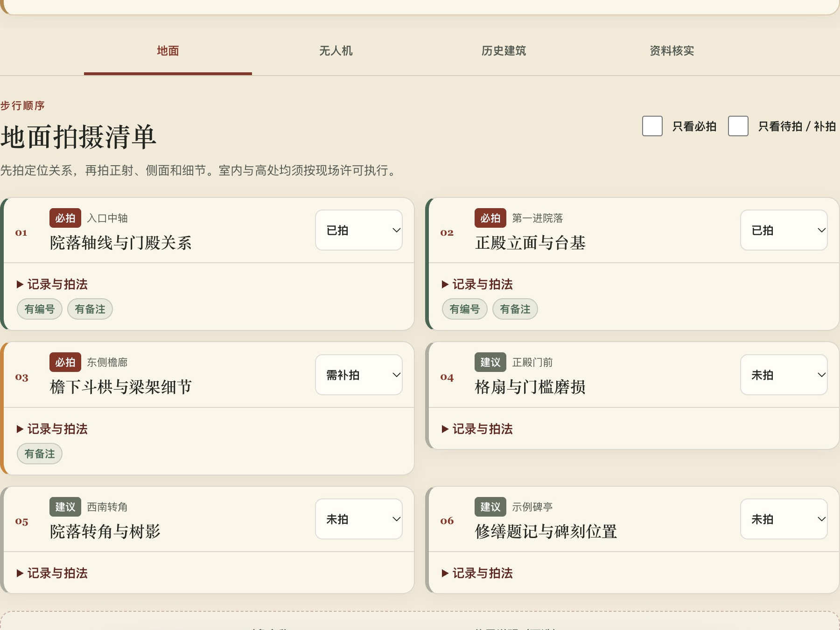This screenshot has height=630, width=840.
Task: Click the title 修缮题记与碑刻位置
Action: point(546,532)
